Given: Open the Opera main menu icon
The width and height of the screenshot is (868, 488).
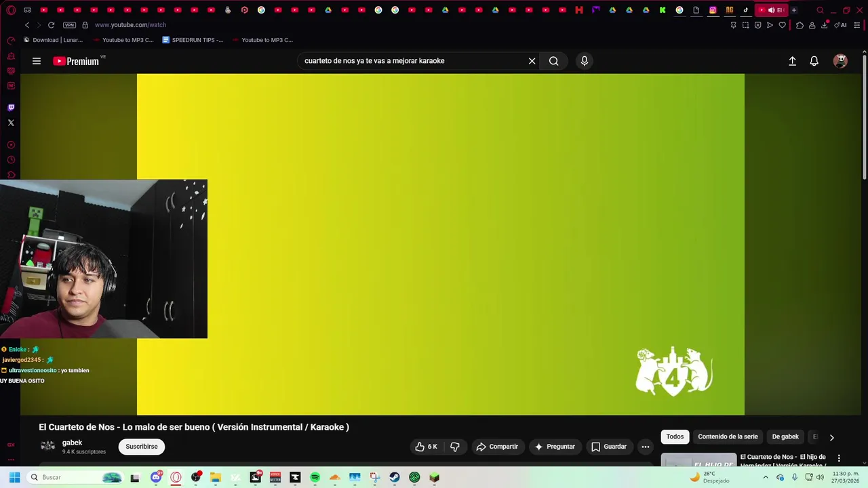Looking at the screenshot, I should tap(11, 10).
